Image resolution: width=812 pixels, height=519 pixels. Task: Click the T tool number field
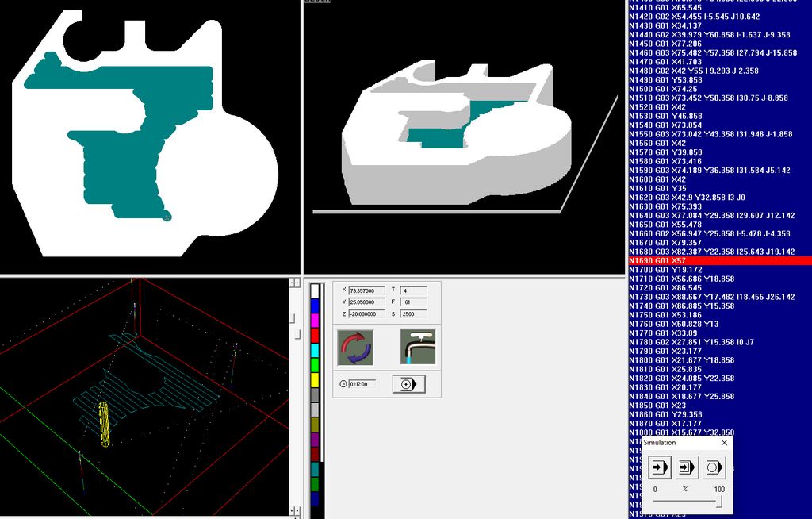[x=413, y=291]
